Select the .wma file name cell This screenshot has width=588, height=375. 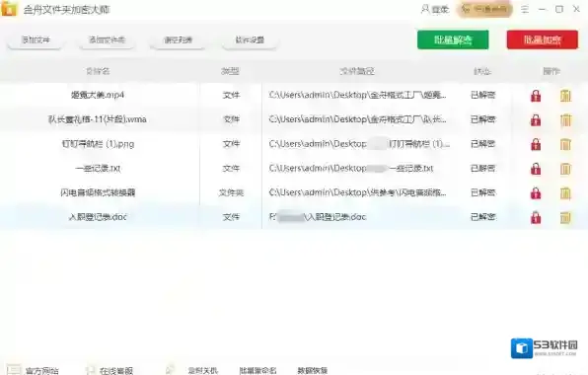point(98,119)
